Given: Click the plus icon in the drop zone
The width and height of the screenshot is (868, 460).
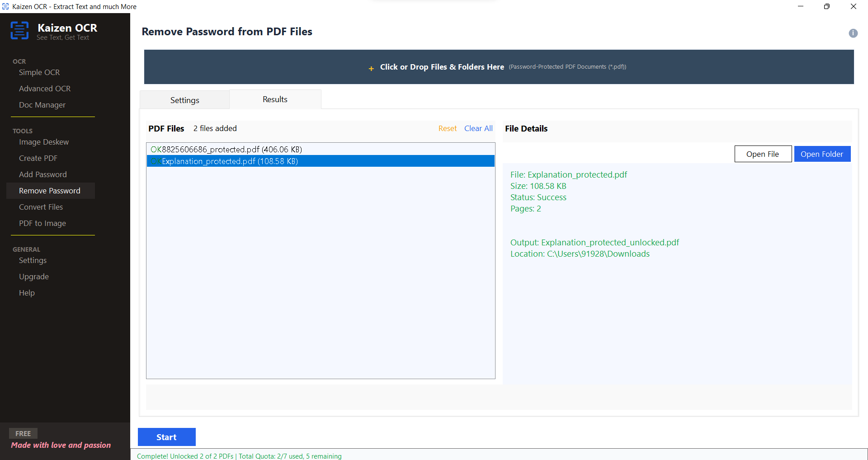Looking at the screenshot, I should (x=371, y=68).
